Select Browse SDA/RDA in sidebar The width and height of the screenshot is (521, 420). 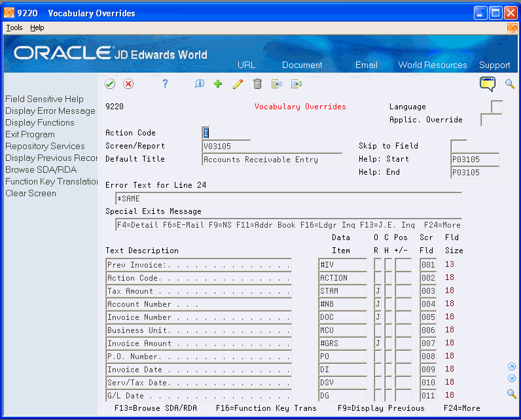pyautogui.click(x=41, y=169)
